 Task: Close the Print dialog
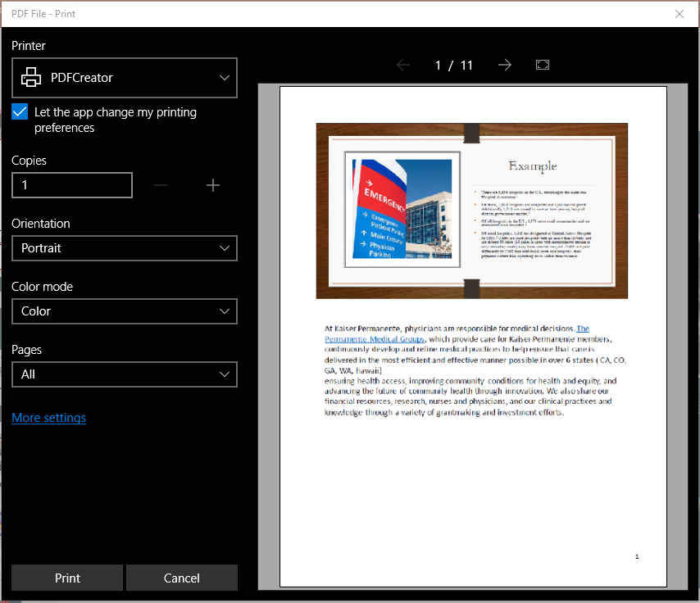[x=680, y=14]
